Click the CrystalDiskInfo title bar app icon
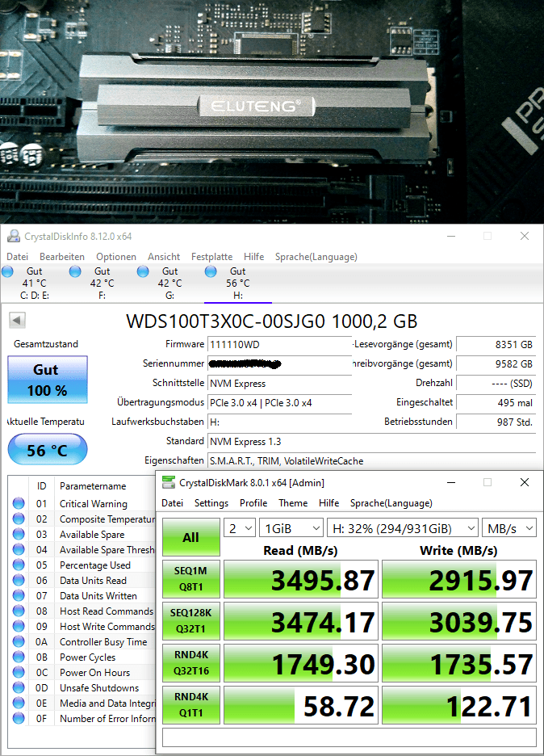This screenshot has width=544, height=756. coord(14,236)
